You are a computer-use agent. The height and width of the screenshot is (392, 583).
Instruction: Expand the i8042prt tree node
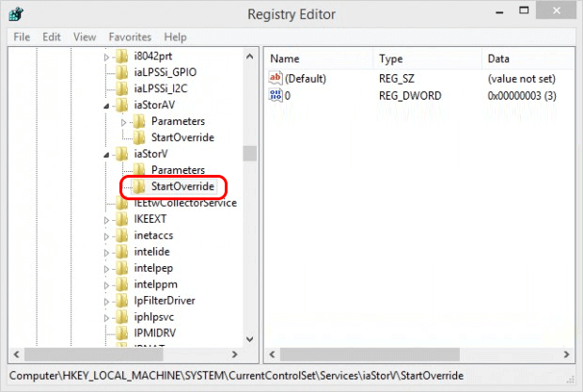coord(106,56)
